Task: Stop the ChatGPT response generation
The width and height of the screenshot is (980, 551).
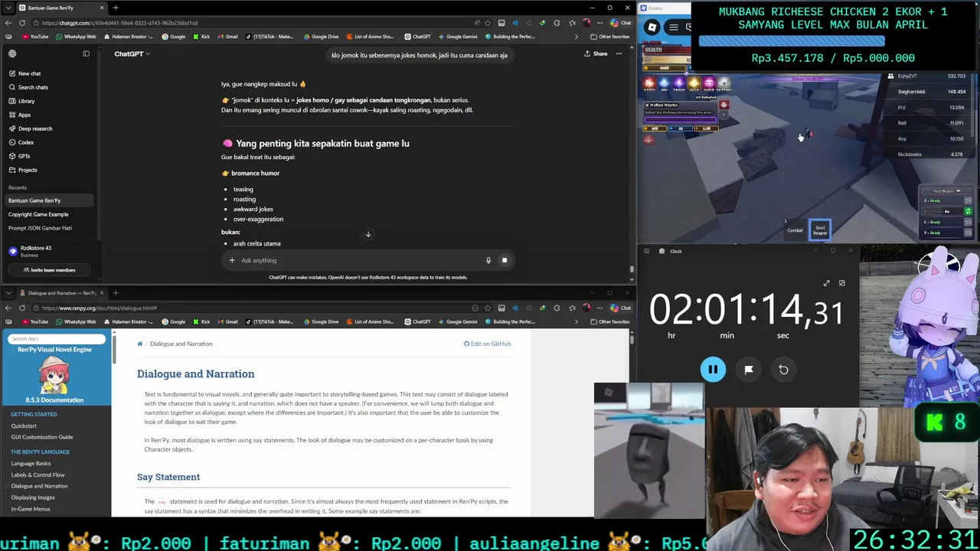Action: point(504,260)
